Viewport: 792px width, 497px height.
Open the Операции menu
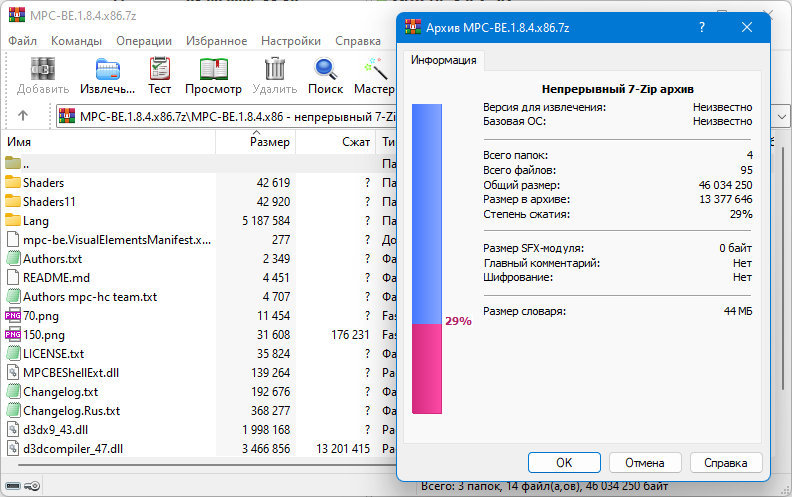pos(144,41)
